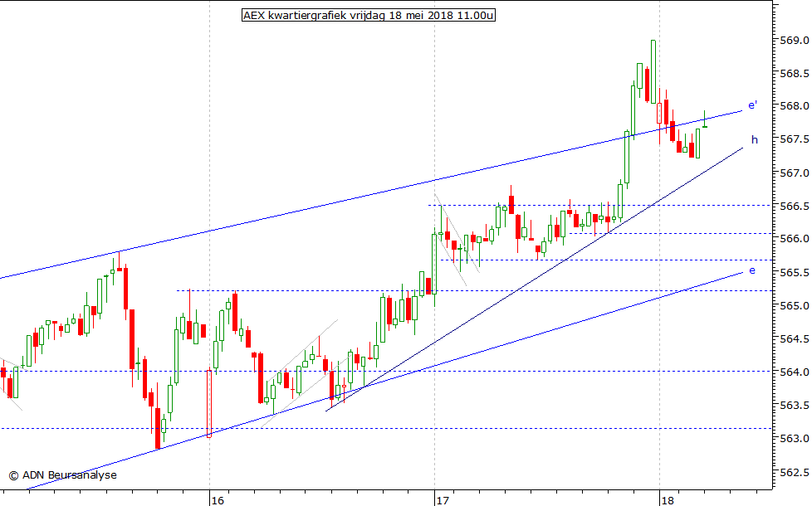Select the 566.5 price axis label

pos(794,206)
